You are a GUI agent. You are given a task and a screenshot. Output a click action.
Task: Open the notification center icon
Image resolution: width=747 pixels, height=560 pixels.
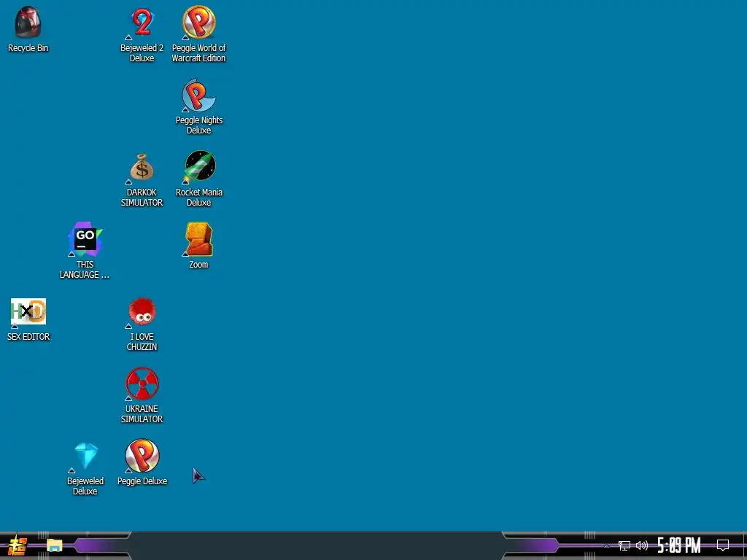[723, 545]
